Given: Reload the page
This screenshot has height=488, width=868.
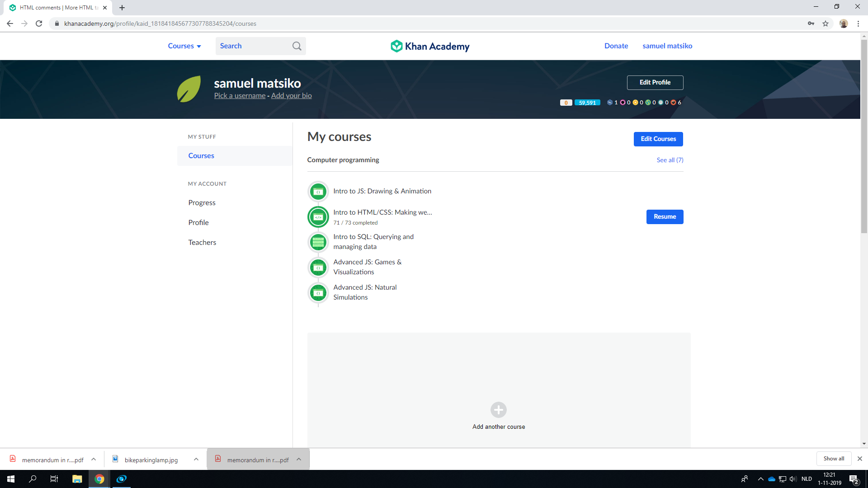Looking at the screenshot, I should [x=39, y=23].
